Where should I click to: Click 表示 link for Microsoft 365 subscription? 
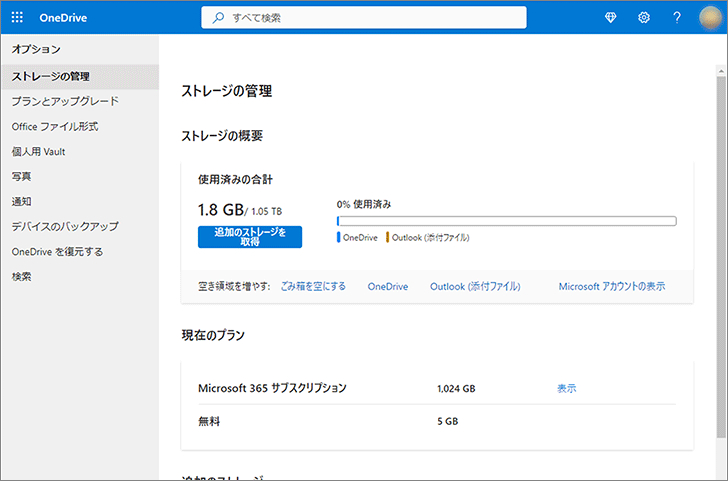(x=566, y=389)
